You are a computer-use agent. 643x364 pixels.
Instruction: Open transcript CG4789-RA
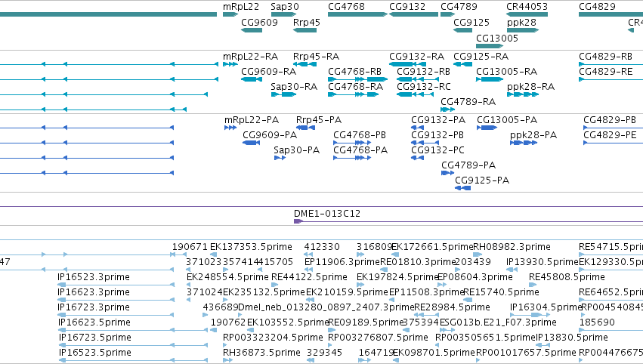pos(468,102)
